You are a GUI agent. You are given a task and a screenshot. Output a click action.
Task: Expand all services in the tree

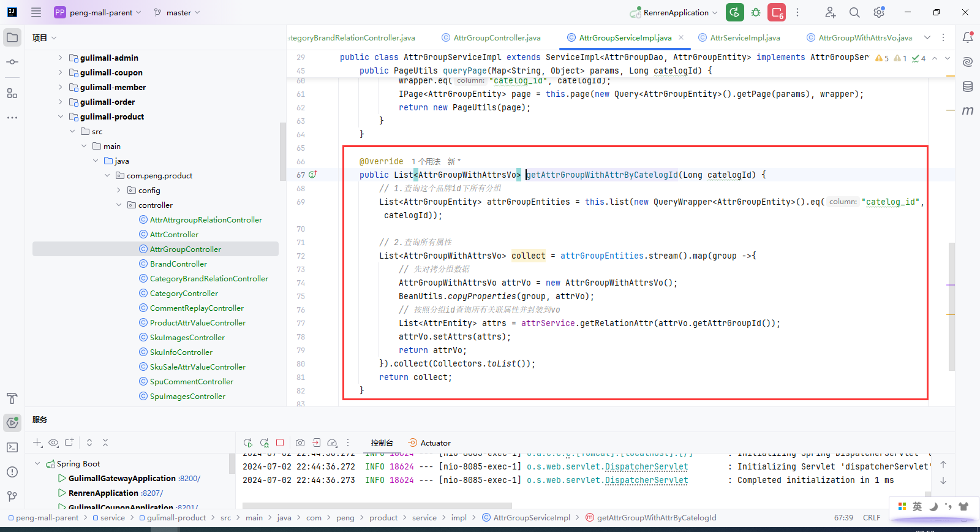click(x=89, y=443)
